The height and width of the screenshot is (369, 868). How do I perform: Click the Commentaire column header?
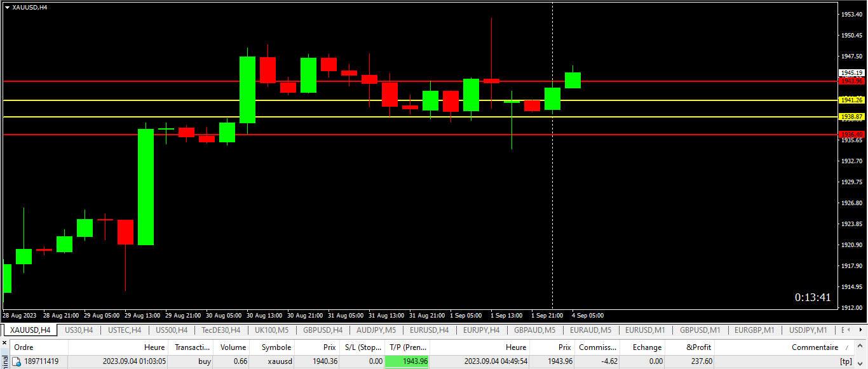[815, 347]
